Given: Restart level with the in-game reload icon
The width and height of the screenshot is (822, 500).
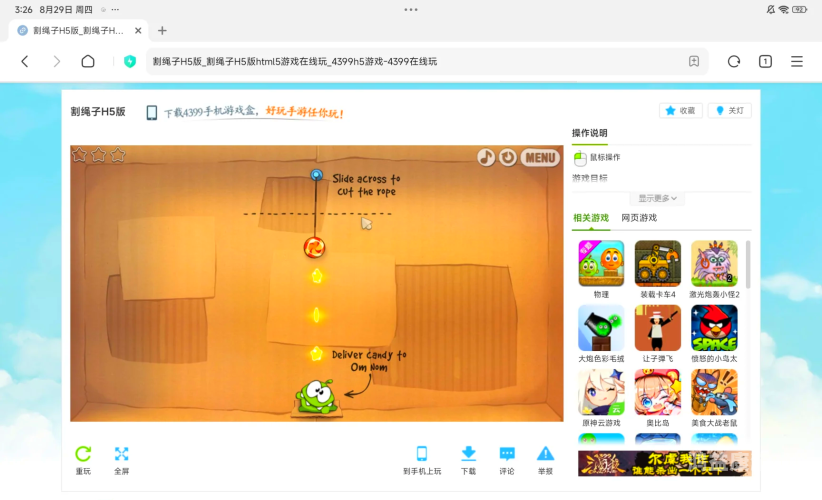Looking at the screenshot, I should point(507,157).
